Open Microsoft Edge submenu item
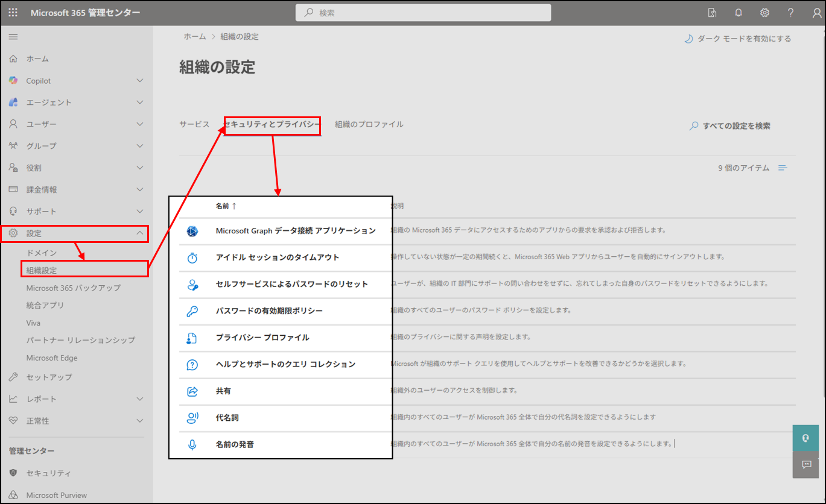The height and width of the screenshot is (504, 826). [52, 358]
